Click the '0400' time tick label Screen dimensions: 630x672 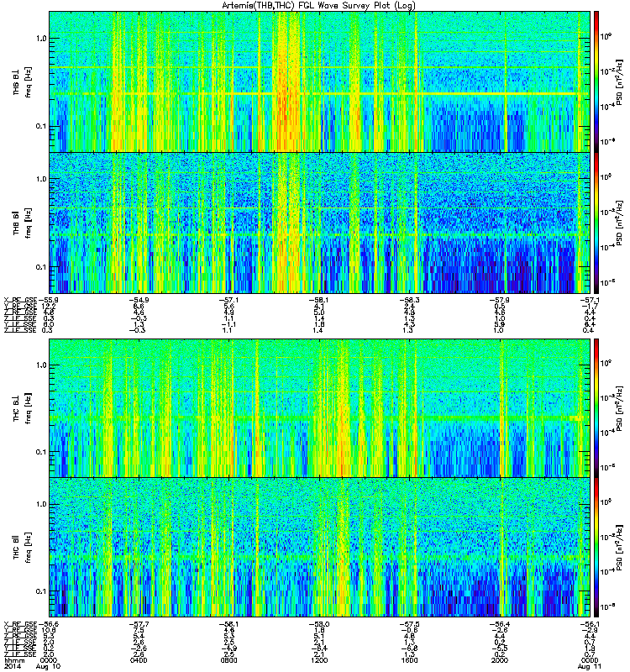pos(139,660)
